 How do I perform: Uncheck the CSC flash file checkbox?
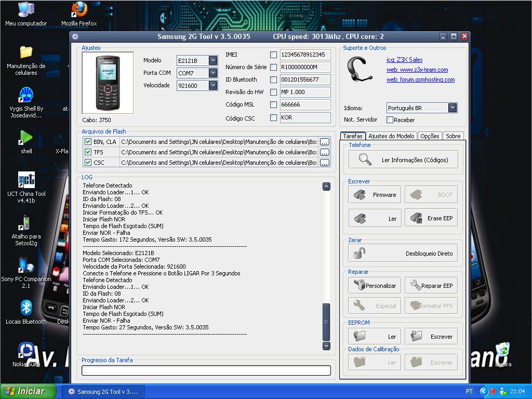click(88, 163)
